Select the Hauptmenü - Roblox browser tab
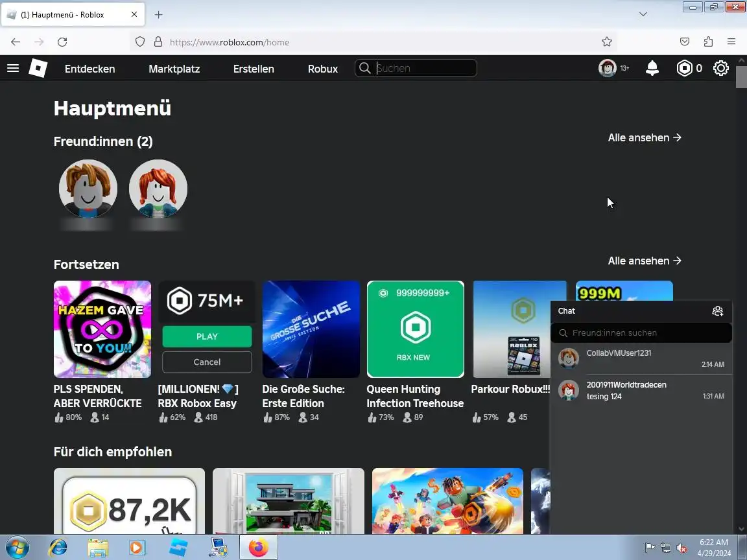This screenshot has width=747, height=560. [73, 15]
